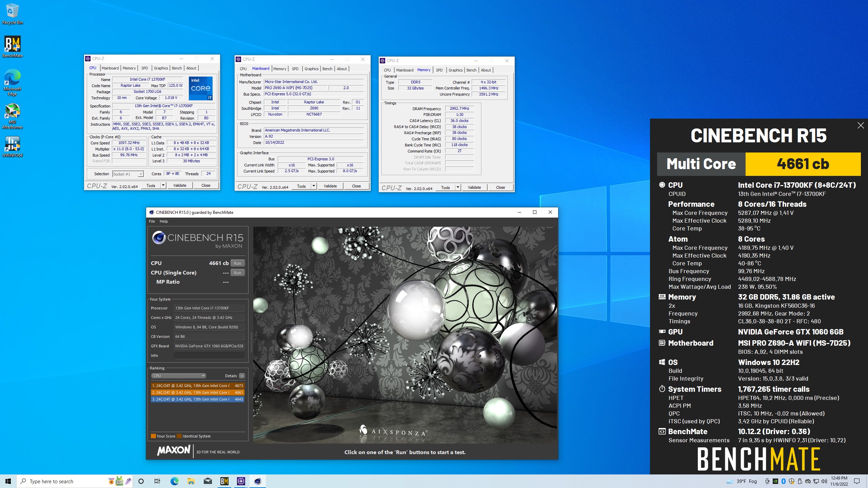Viewport: 868px width, 488px height.
Task: Open the Selection Socket #1 dropdown in CPU-Z
Action: point(128,174)
